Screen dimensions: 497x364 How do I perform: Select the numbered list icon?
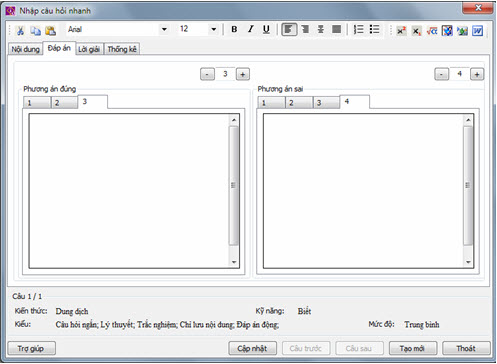coord(358,30)
